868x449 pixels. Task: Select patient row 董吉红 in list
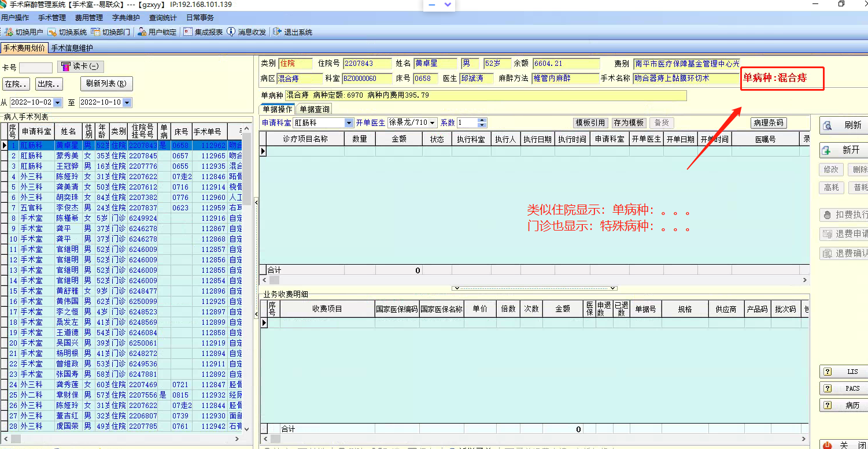[122, 416]
